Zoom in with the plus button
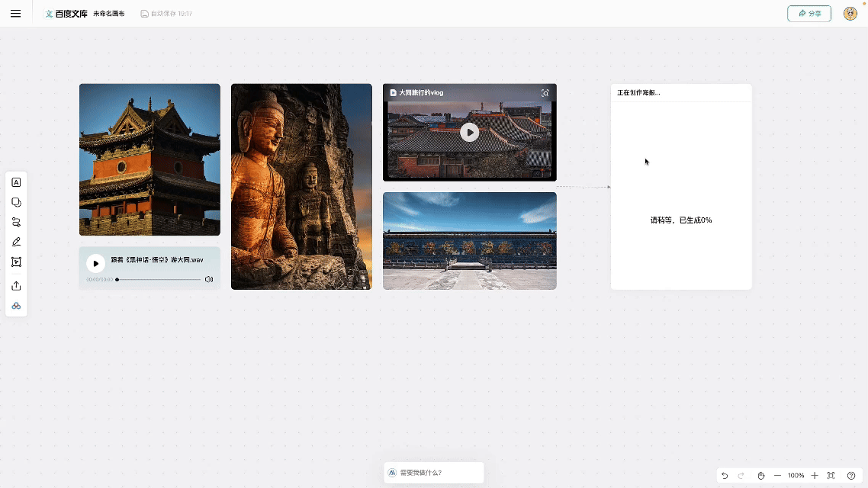 point(815,476)
